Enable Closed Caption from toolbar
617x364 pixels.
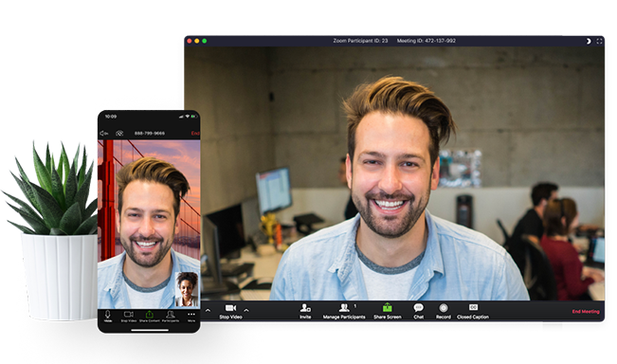click(473, 311)
